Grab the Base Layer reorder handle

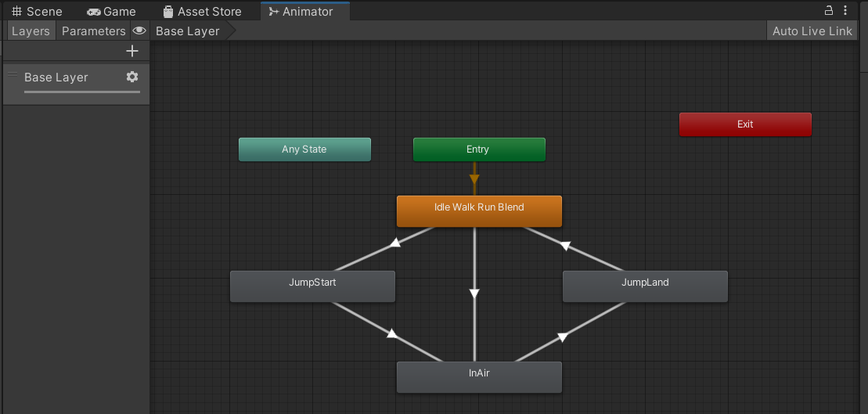pyautogui.click(x=13, y=74)
